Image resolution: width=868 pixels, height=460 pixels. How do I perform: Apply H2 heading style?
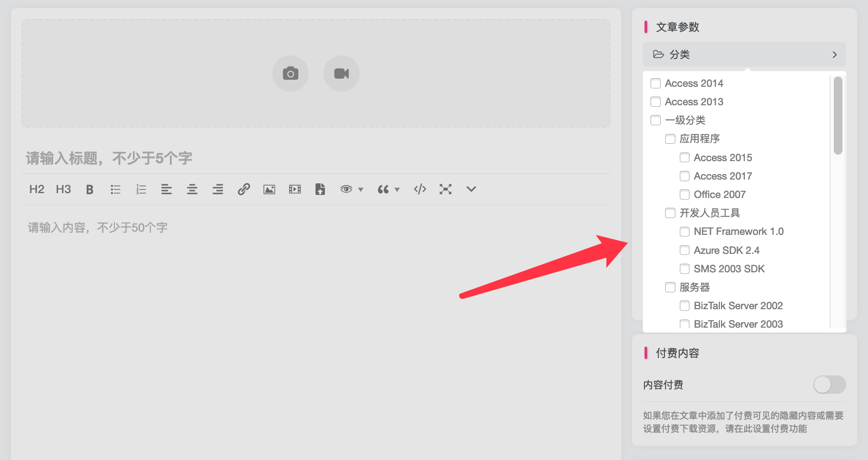tap(37, 189)
